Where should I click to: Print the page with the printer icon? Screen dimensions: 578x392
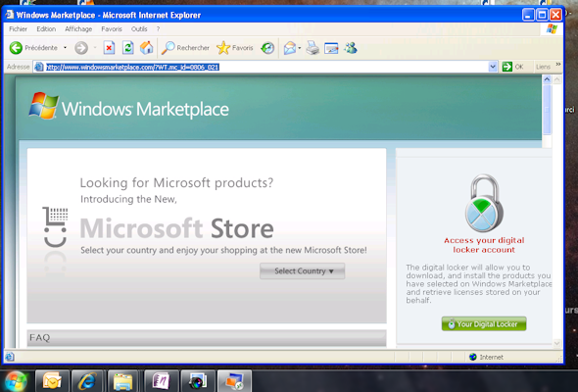[313, 48]
